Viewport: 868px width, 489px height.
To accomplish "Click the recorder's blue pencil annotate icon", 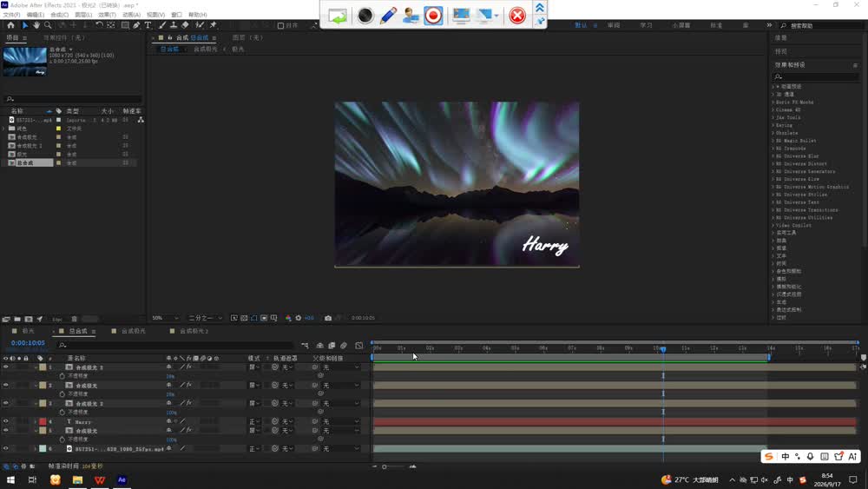I will [x=388, y=15].
